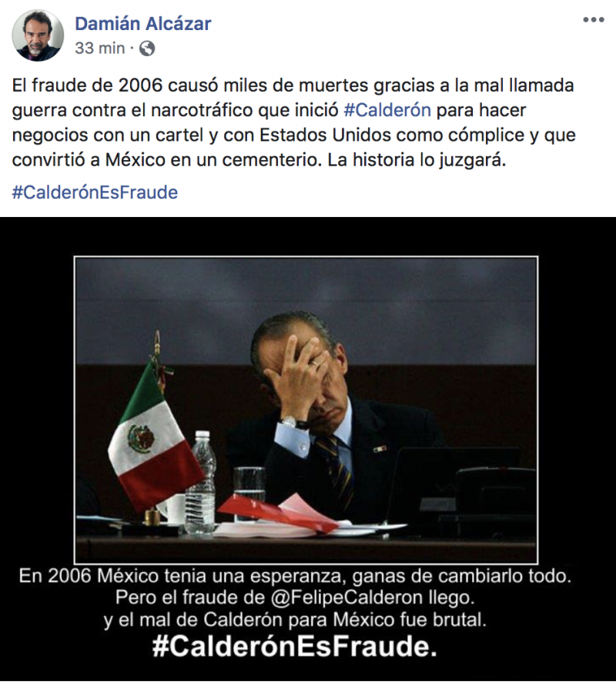The width and height of the screenshot is (616, 685).
Task: Visit the Damián Alcázar profile name link
Action: click(x=143, y=24)
